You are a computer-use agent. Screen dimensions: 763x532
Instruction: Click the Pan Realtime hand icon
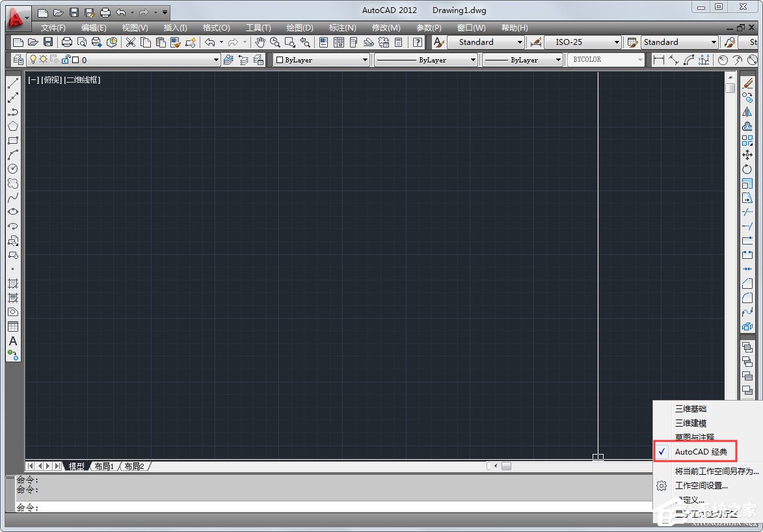[260, 42]
